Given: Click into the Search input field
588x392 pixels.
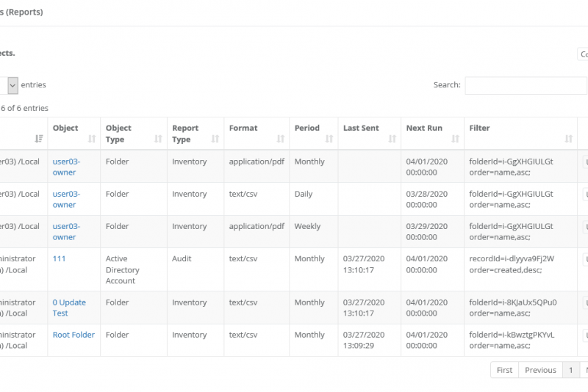Looking at the screenshot, I should pyautogui.click(x=526, y=85).
